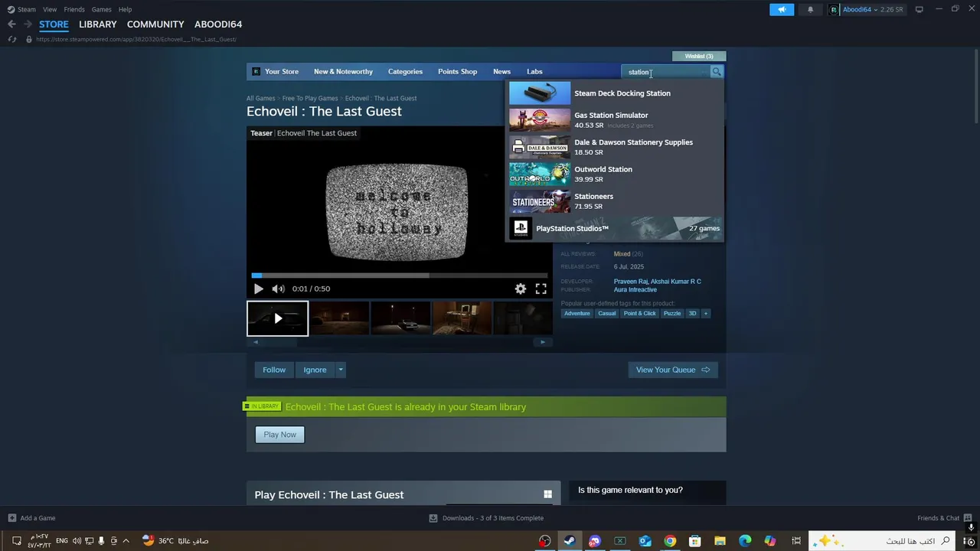
Task: Click the Casual tag
Action: click(x=606, y=313)
